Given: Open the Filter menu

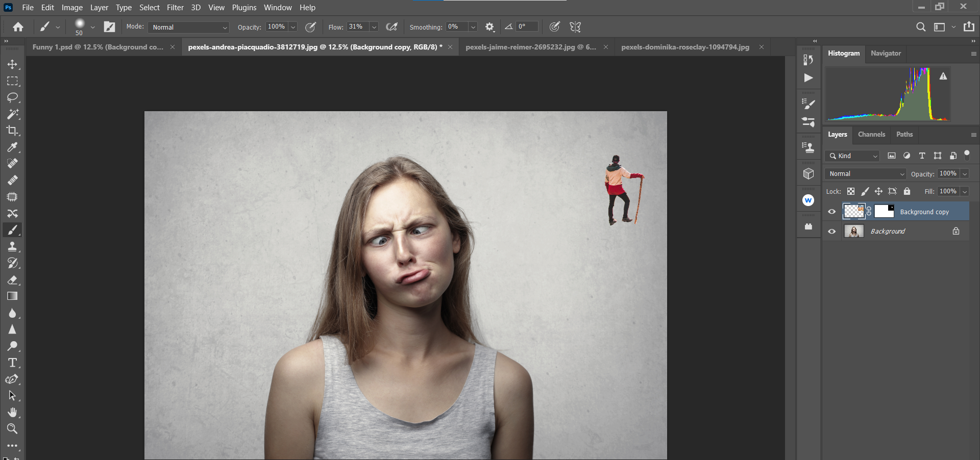Looking at the screenshot, I should 175,8.
